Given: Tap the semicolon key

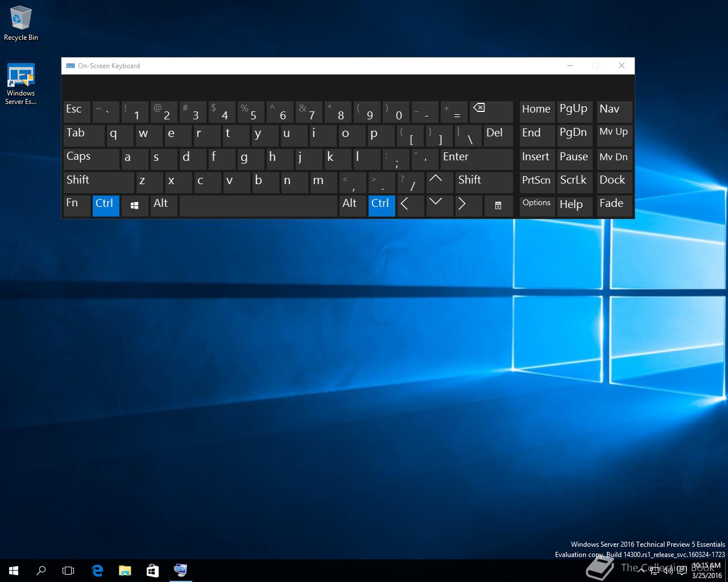Looking at the screenshot, I should [x=396, y=159].
